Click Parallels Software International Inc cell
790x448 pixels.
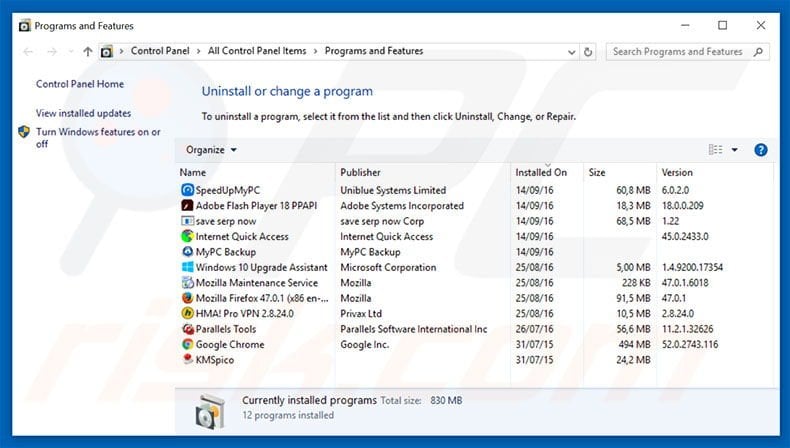tap(414, 329)
